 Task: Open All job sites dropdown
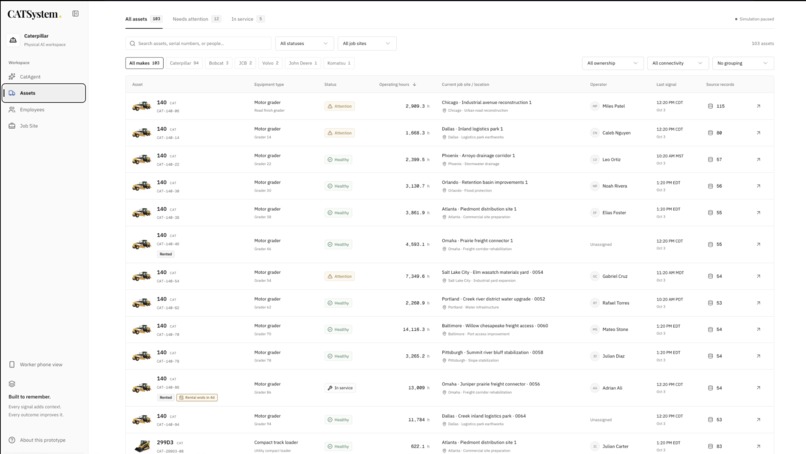[367, 44]
